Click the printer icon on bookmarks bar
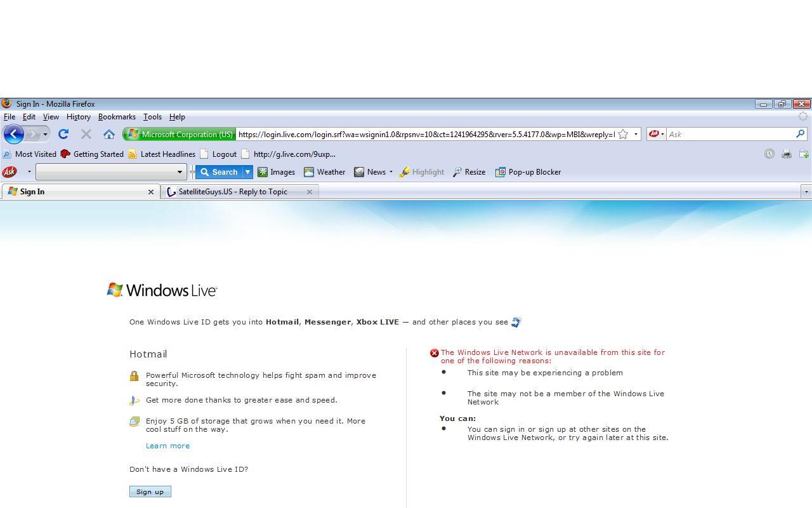 [x=787, y=154]
